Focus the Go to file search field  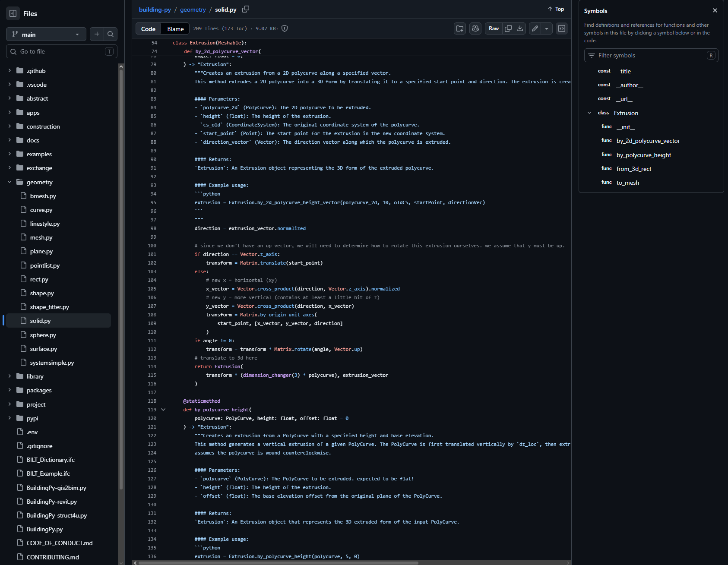(x=62, y=51)
